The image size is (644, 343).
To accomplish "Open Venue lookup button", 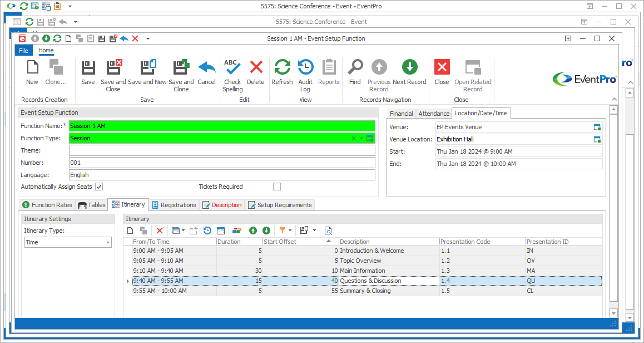I will (597, 128).
